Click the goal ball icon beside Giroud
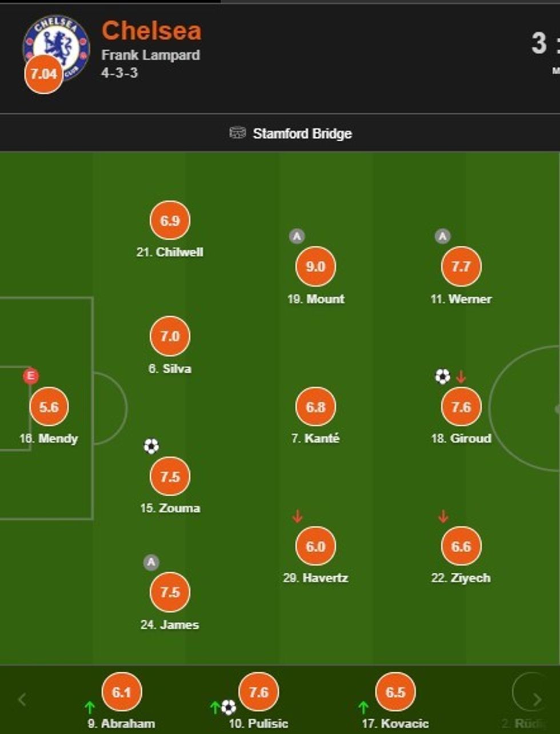 point(442,377)
